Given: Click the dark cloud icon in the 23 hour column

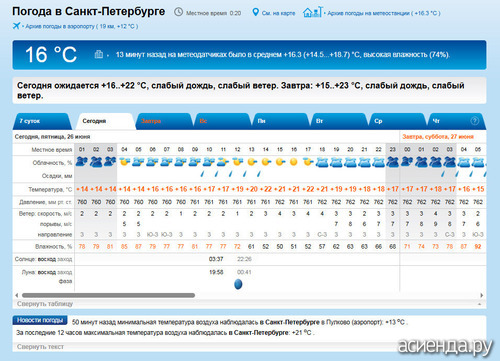Looking at the screenshot, I should (393, 162).
